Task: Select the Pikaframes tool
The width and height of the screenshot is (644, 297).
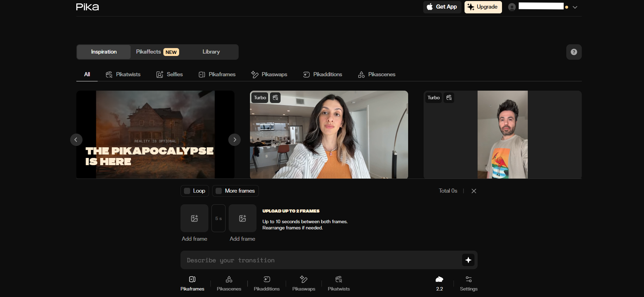Action: (x=192, y=284)
